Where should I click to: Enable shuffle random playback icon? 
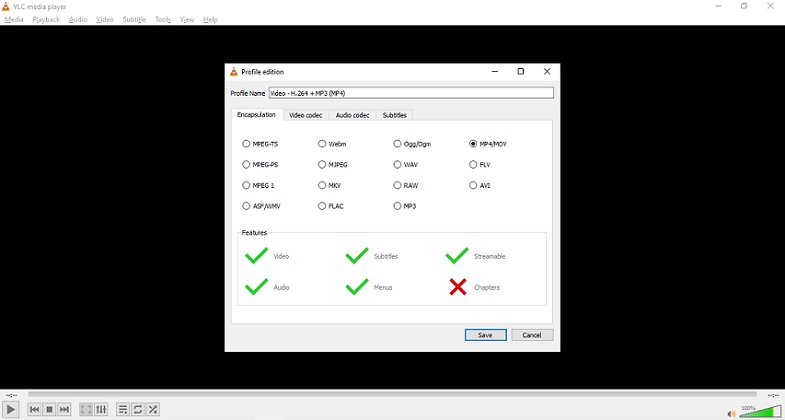click(x=153, y=409)
